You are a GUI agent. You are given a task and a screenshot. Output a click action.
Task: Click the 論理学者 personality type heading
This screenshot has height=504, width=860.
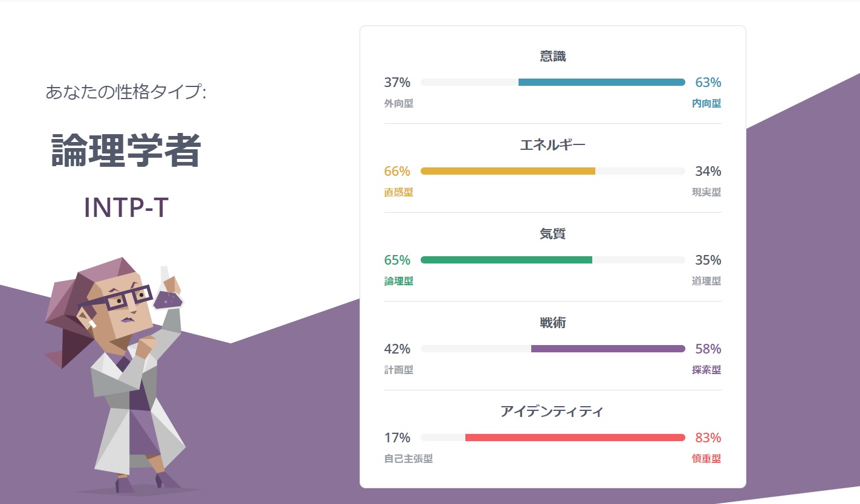[126, 150]
